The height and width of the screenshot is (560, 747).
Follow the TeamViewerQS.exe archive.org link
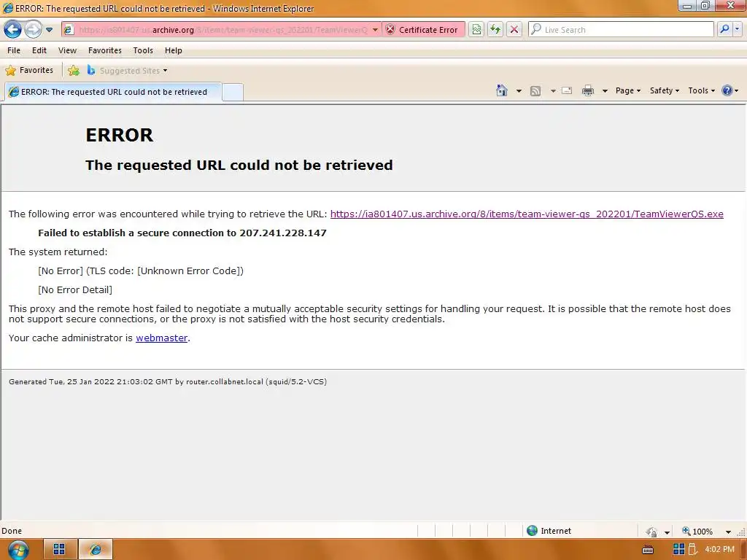527,214
